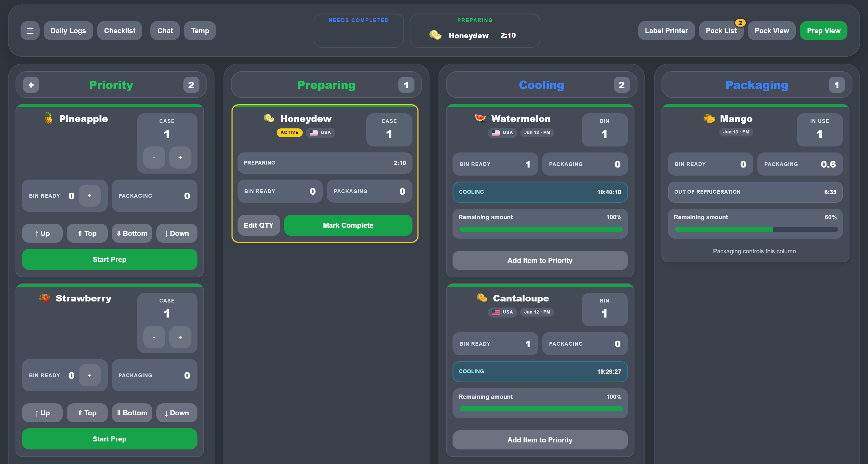
Task: Add a bin ready for Pineapple
Action: click(x=90, y=196)
